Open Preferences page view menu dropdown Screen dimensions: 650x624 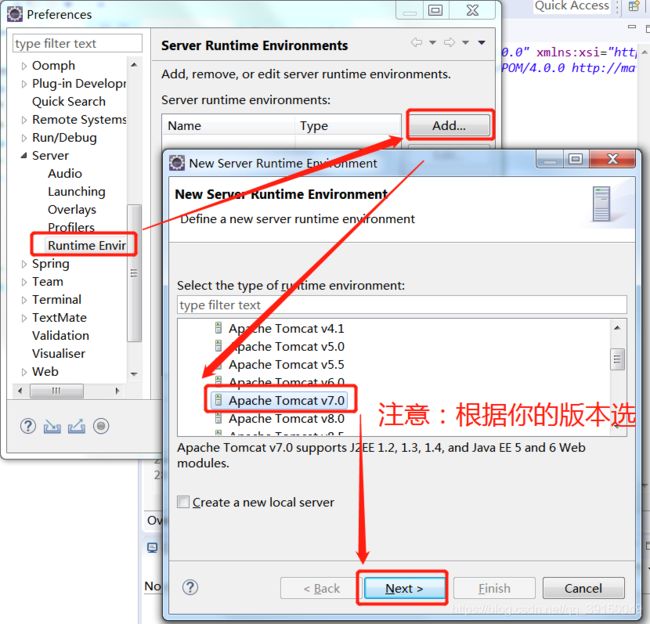(x=481, y=42)
